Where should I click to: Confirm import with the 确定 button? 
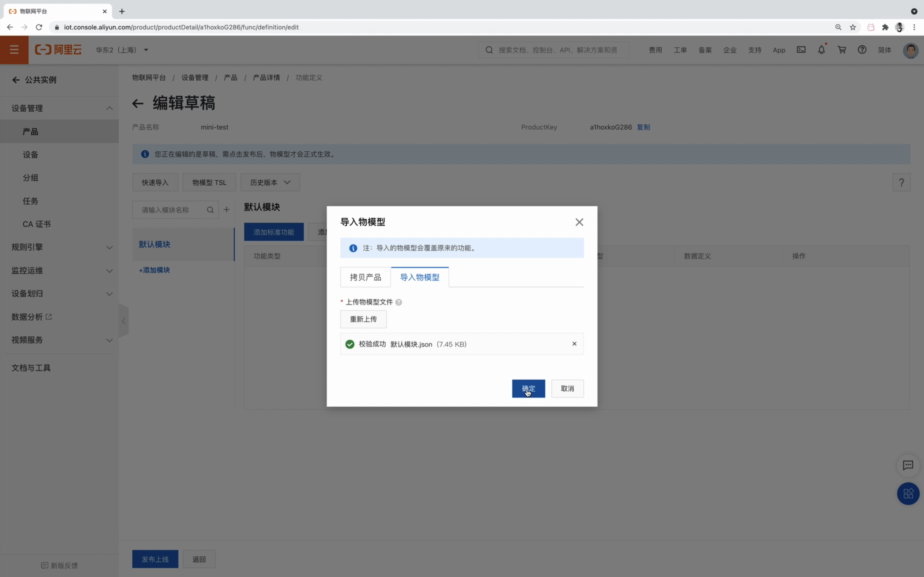(528, 389)
